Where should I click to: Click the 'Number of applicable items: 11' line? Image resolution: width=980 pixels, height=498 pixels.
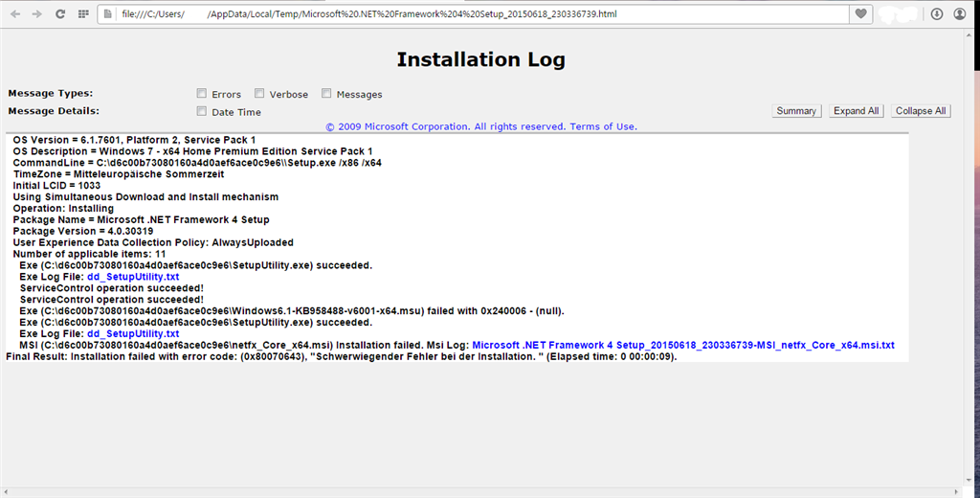point(89,254)
